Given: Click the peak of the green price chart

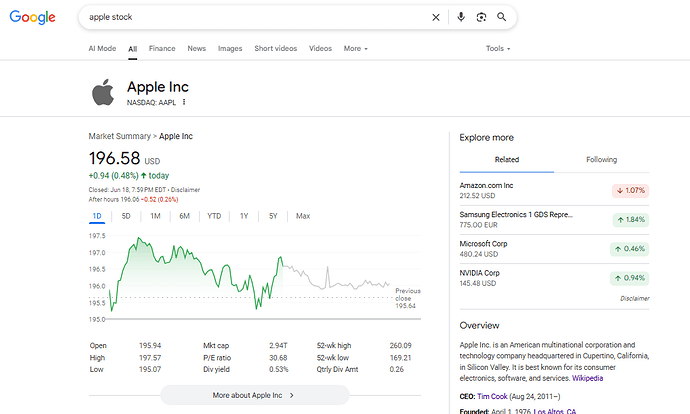Looking at the screenshot, I should point(139,238).
